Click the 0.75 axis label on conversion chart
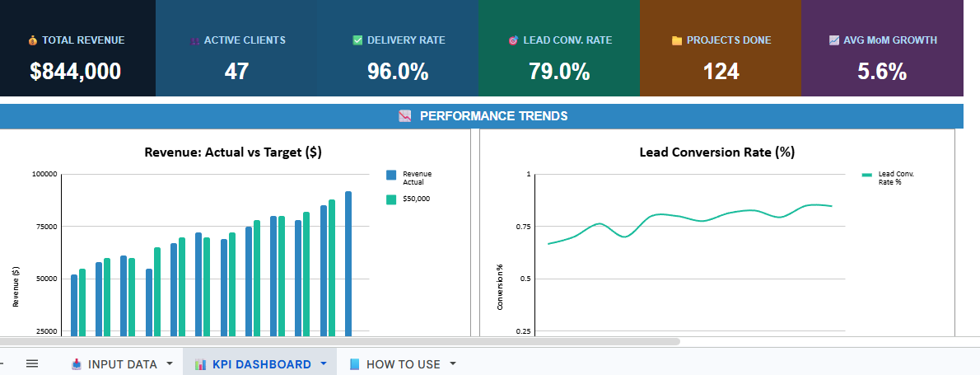 [522, 227]
